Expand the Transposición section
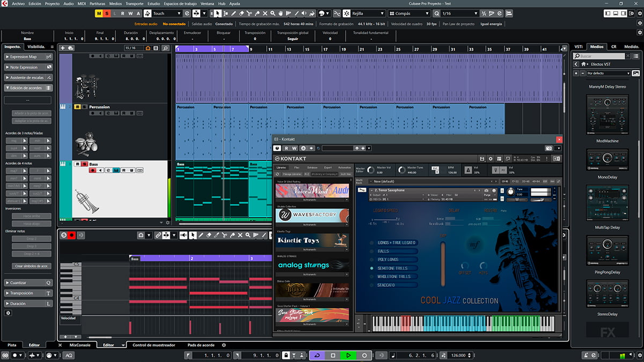Screen dimensions: 644x362 pyautogui.click(x=28, y=293)
